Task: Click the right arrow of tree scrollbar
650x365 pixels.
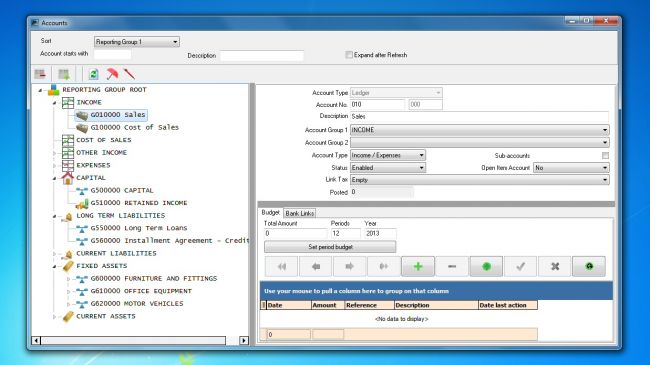Action: coord(244,341)
